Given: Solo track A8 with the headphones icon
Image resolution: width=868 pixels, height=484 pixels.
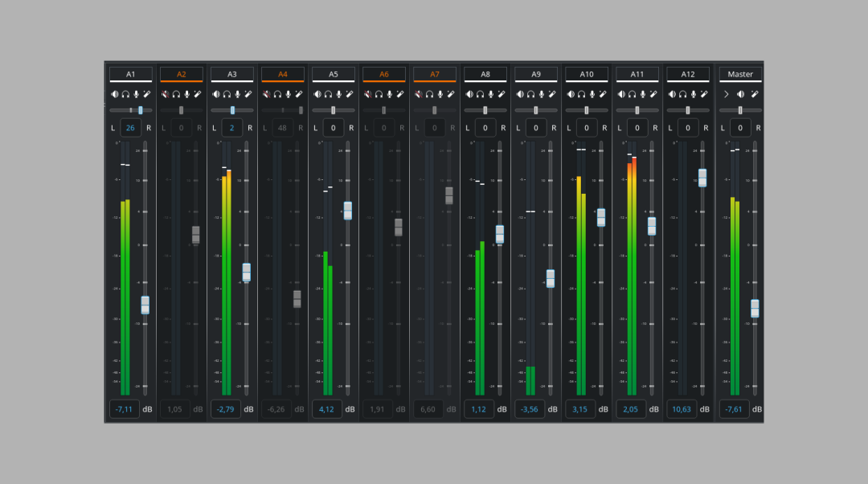Looking at the screenshot, I should [480, 94].
